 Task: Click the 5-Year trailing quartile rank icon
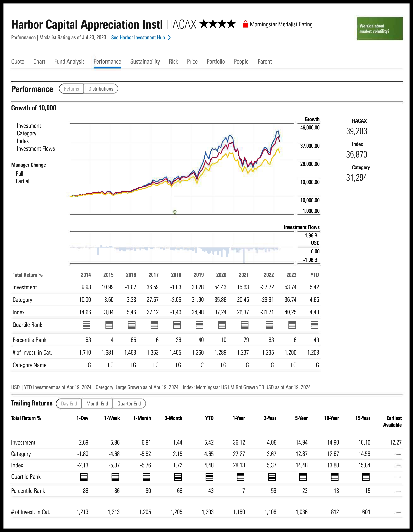(303, 477)
